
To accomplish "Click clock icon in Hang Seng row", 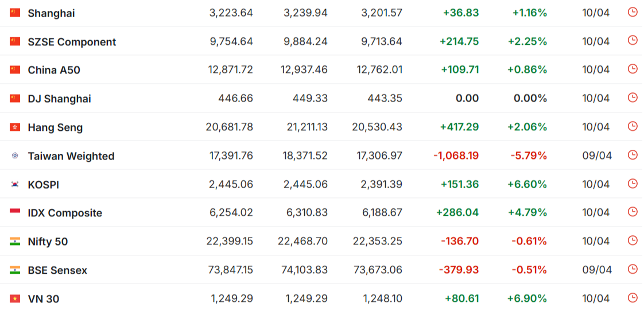I will click(633, 127).
